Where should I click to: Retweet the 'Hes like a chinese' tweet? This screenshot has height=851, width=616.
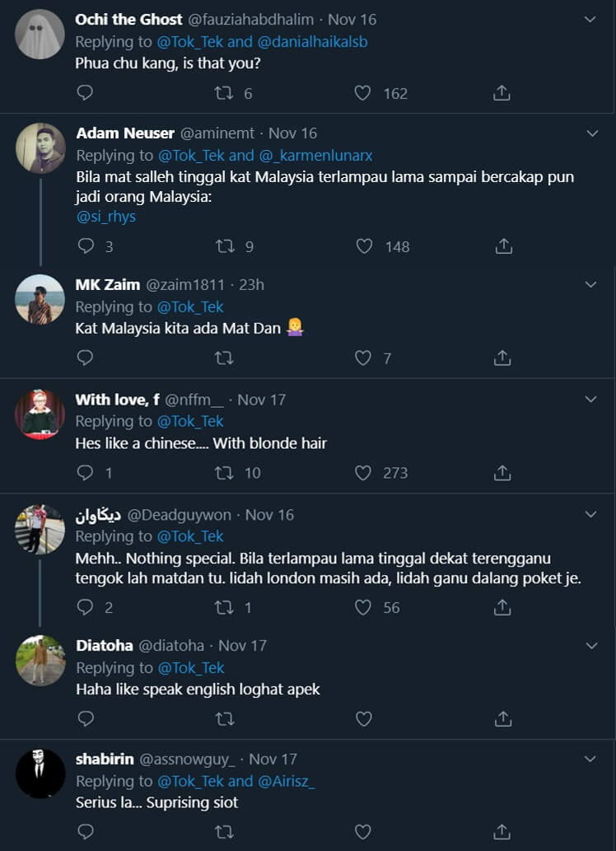(224, 473)
